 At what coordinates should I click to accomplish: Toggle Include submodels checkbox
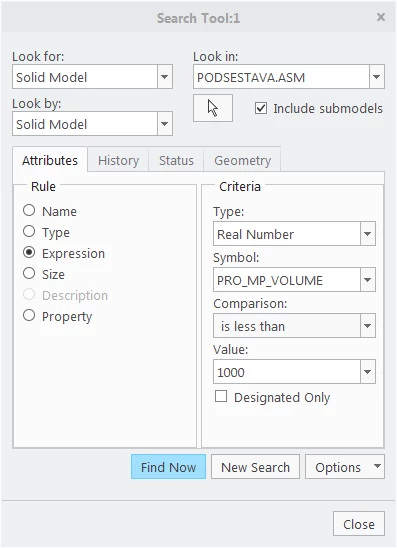tap(261, 108)
